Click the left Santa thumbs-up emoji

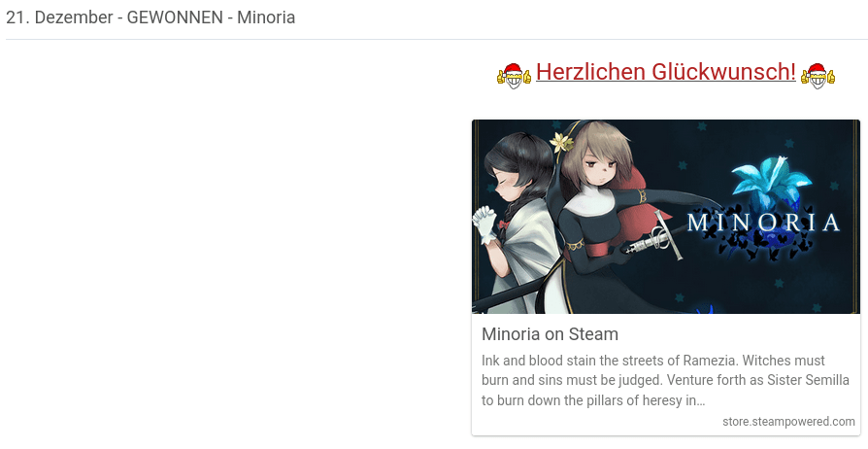point(514,76)
